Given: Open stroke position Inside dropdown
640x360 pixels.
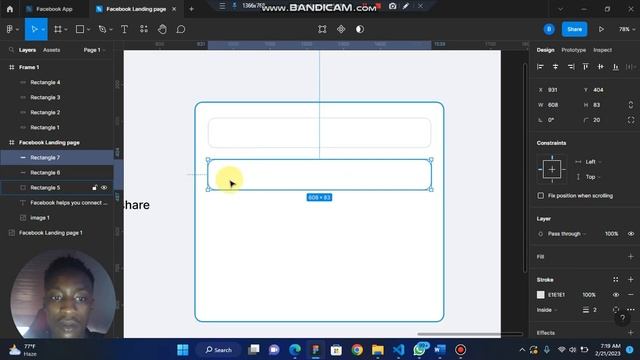Looking at the screenshot, I should 547,310.
